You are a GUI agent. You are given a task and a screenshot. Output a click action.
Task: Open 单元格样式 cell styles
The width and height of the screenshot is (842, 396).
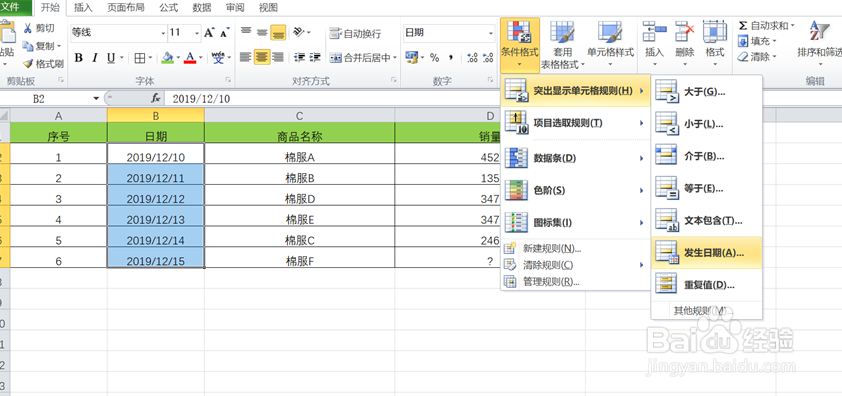click(610, 45)
